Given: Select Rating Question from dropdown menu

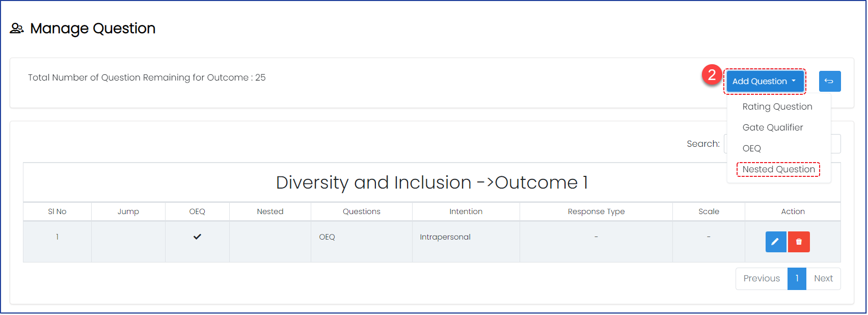Looking at the screenshot, I should click(x=777, y=107).
